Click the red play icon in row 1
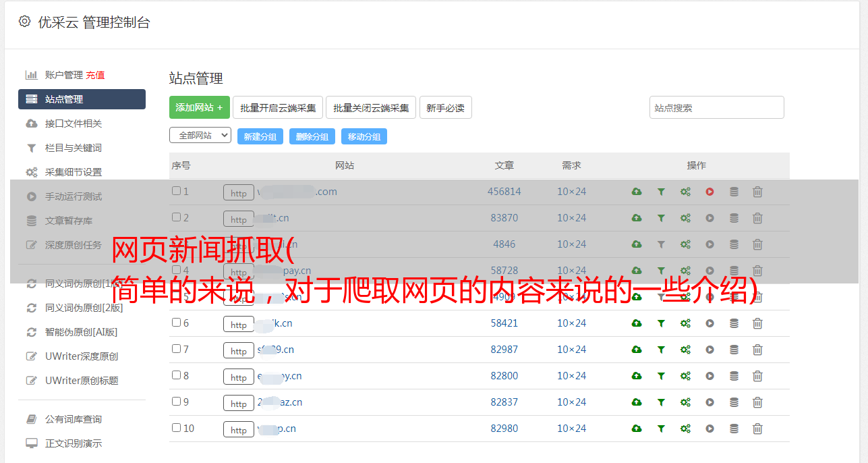Image resolution: width=868 pixels, height=463 pixels. coord(710,192)
